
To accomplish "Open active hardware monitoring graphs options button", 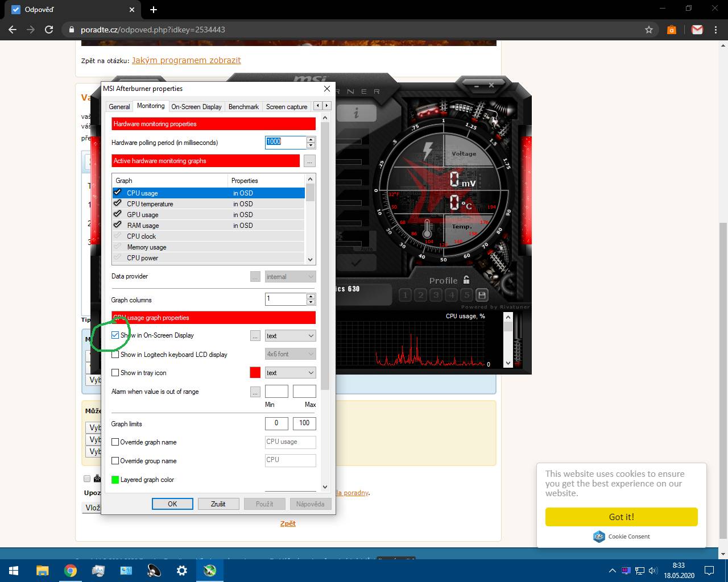I will 309,161.
